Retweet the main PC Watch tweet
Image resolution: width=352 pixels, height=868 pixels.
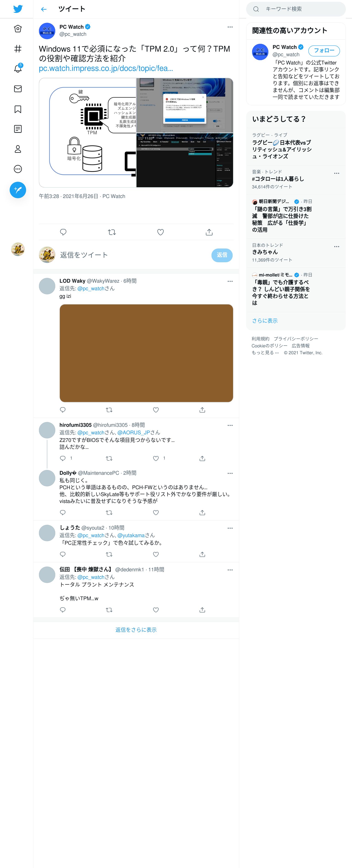click(112, 232)
